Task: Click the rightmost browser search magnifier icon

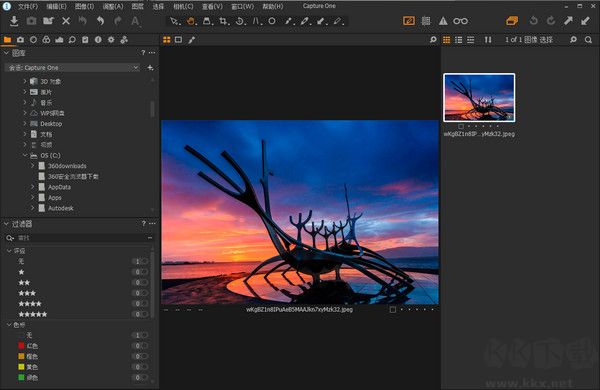Action: coord(588,40)
